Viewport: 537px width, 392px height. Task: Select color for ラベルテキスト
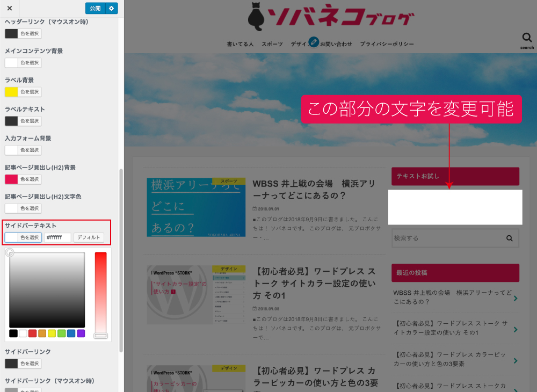[23, 121]
